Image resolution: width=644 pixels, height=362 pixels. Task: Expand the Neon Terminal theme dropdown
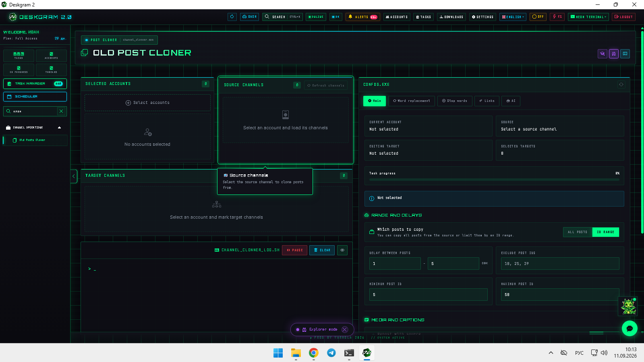point(588,17)
